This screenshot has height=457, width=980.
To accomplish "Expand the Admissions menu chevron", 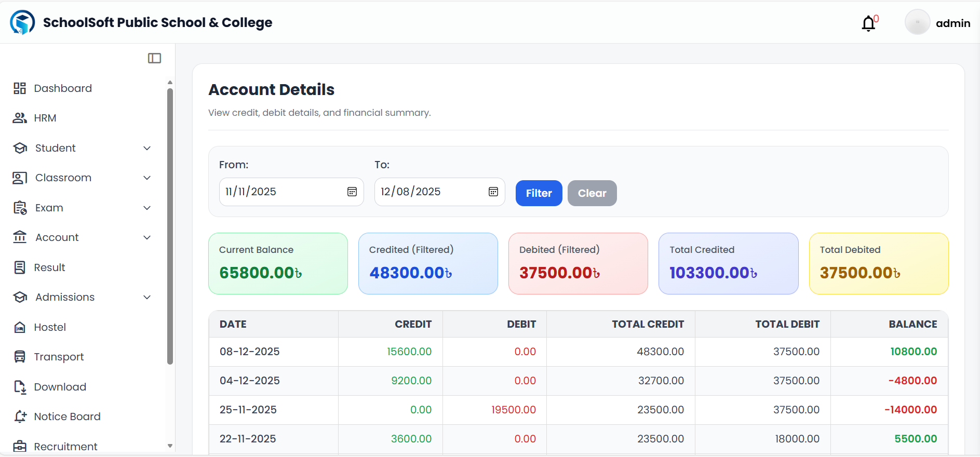I will click(x=147, y=297).
